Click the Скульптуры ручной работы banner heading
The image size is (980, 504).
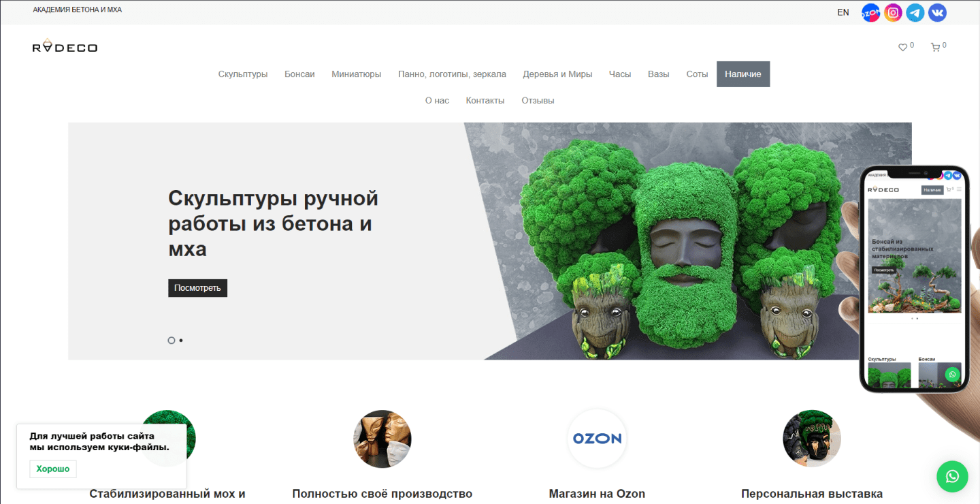click(x=273, y=224)
